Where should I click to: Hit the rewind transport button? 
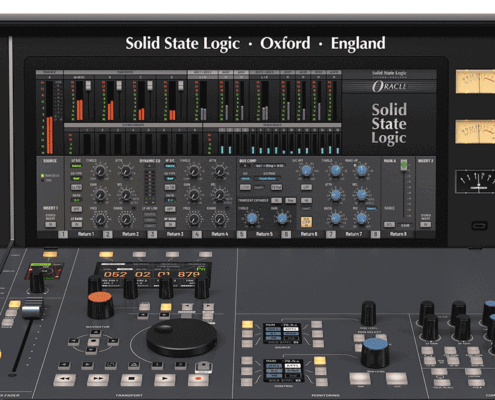(x=65, y=379)
